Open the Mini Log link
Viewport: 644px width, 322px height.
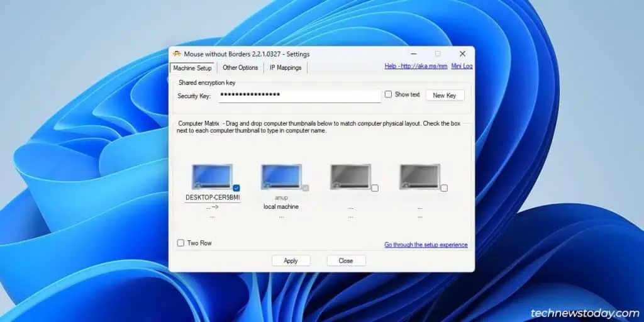click(462, 66)
